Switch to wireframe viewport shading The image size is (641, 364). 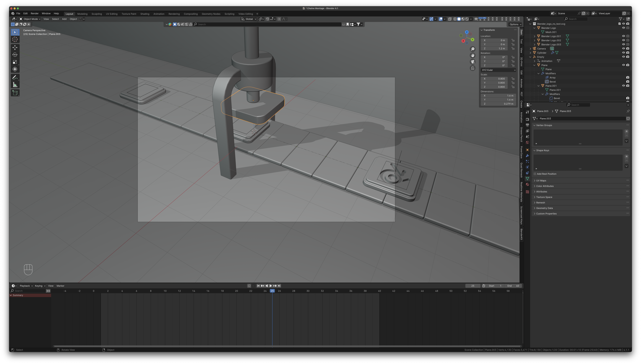[x=455, y=19]
